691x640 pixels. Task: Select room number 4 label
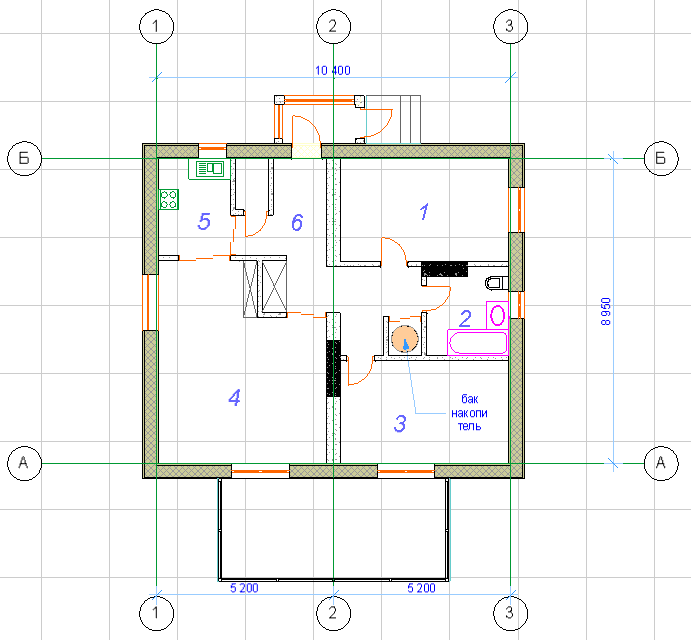pos(234,398)
